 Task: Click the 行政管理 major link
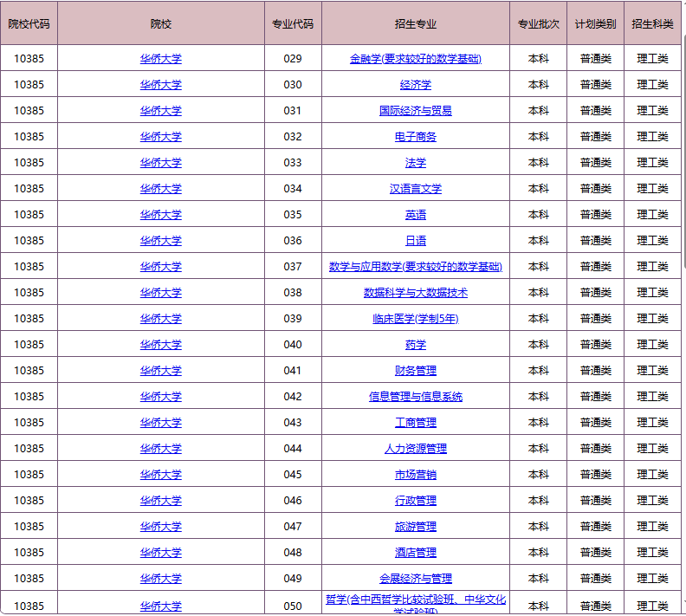point(415,501)
